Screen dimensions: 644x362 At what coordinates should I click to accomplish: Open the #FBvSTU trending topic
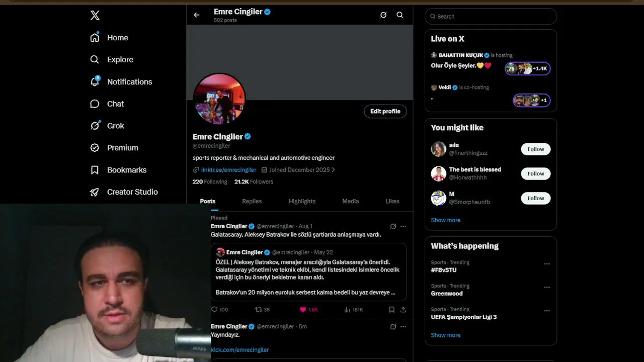444,270
